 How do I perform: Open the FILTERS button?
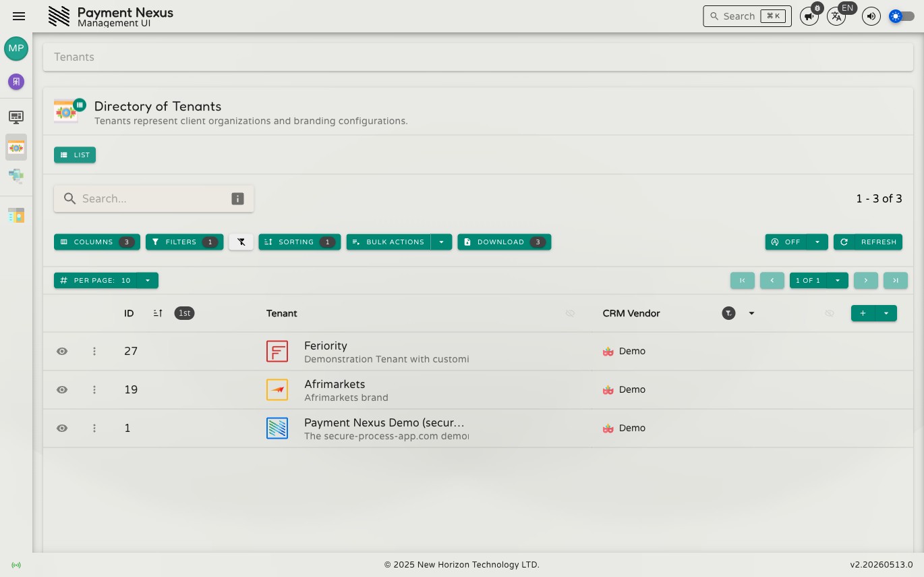point(185,242)
